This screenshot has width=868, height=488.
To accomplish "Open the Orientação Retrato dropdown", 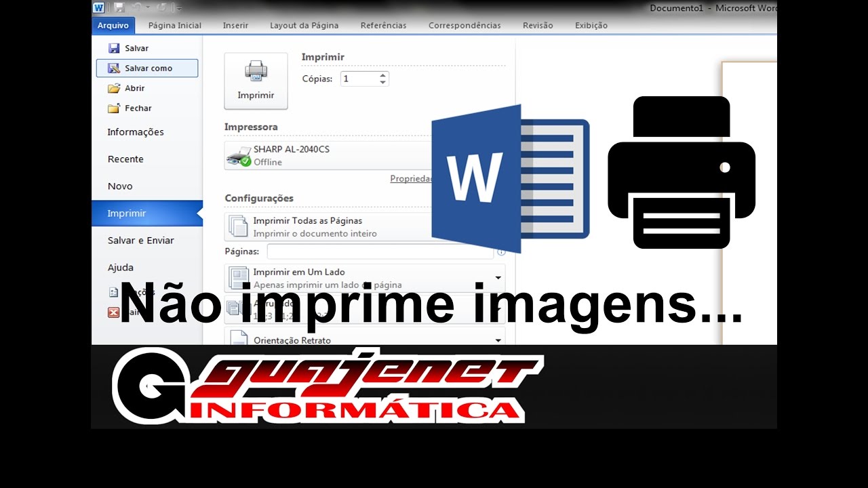I will click(365, 337).
